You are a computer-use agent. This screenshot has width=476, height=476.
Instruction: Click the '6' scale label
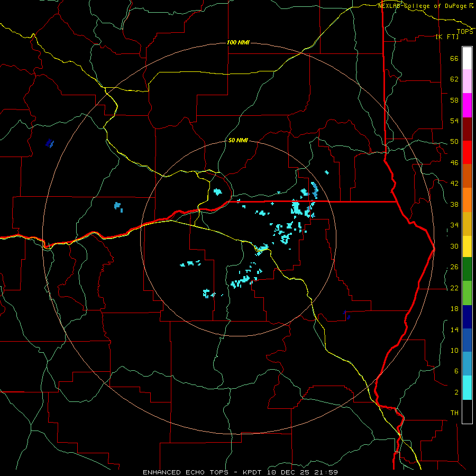456,371
